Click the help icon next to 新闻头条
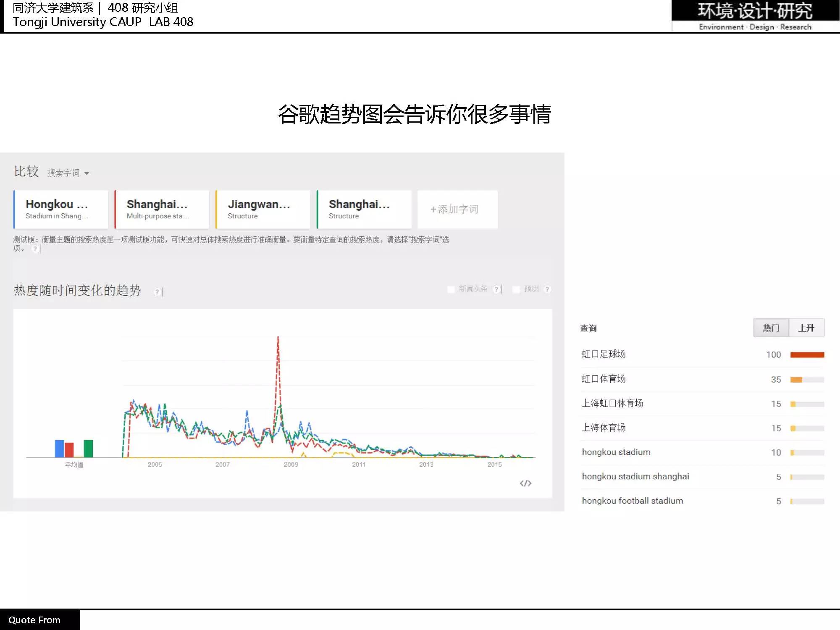Image resolution: width=840 pixels, height=630 pixels. pos(496,289)
